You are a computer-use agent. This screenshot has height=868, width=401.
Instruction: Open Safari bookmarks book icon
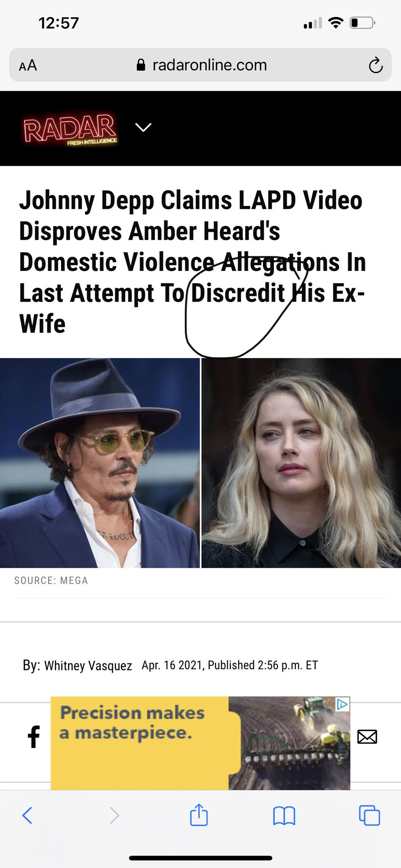tap(284, 815)
